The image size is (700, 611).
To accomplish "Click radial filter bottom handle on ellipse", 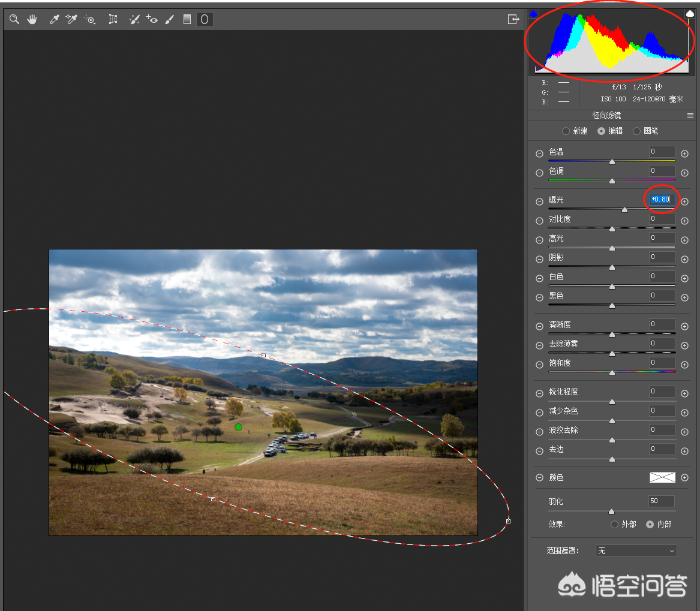I will (214, 499).
